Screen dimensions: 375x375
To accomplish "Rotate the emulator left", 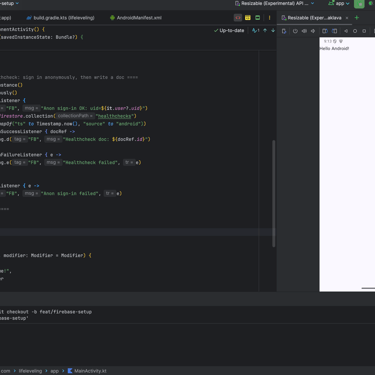I will 325,31.
